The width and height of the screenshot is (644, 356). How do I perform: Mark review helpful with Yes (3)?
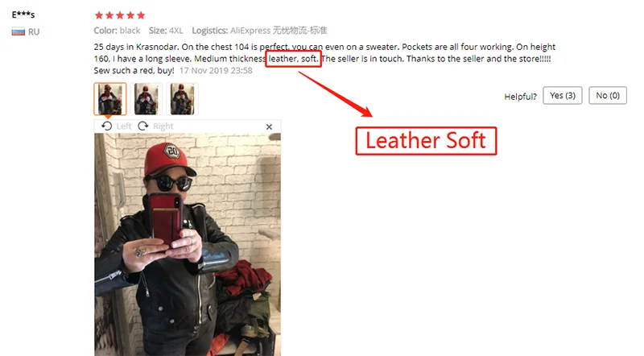pyautogui.click(x=562, y=95)
